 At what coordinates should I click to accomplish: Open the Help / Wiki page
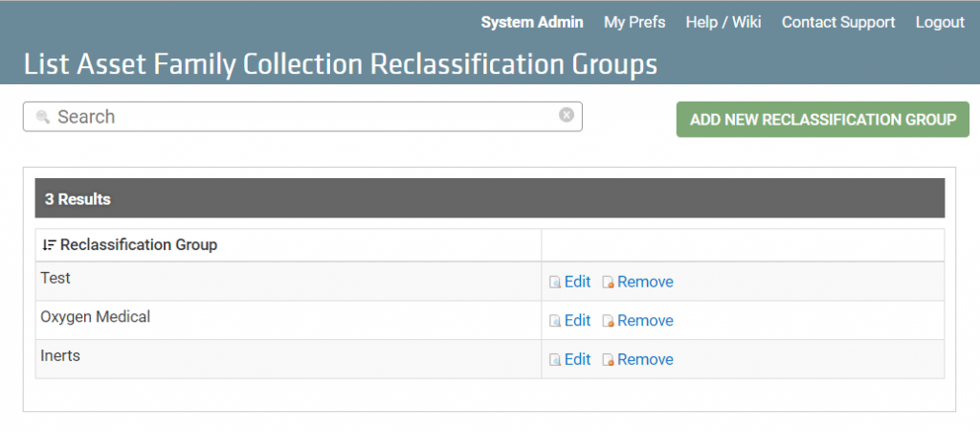click(724, 22)
